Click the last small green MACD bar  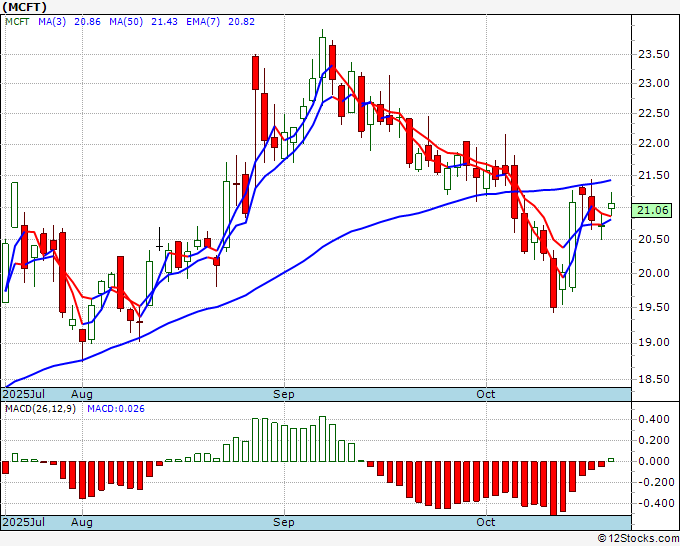611,460
